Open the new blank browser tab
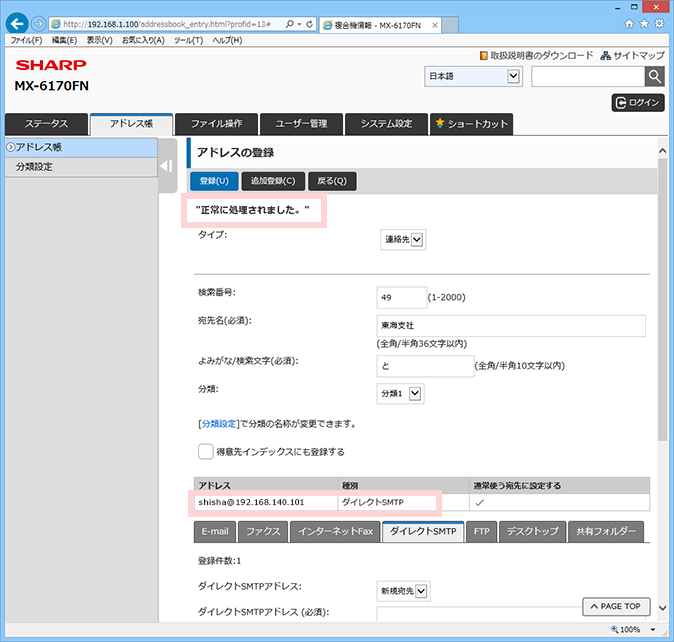The height and width of the screenshot is (642, 674). pyautogui.click(x=450, y=25)
